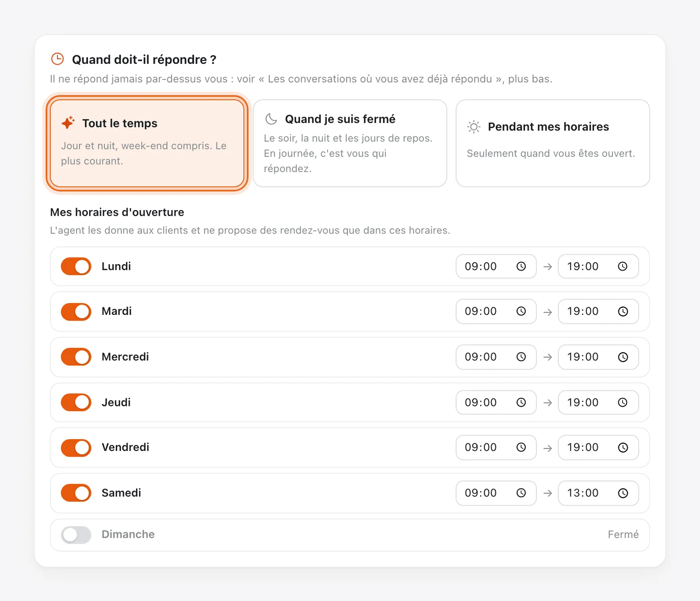Click Vendredi end time clock icon
This screenshot has height=601, width=700.
[623, 447]
